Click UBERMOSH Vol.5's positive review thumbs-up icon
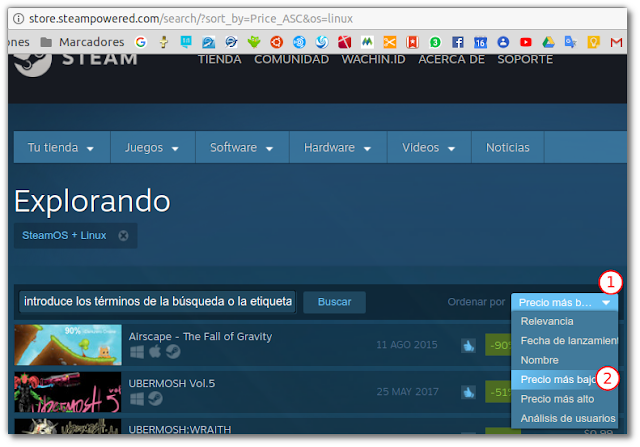Image resolution: width=640 pixels, height=447 pixels. pyautogui.click(x=469, y=392)
